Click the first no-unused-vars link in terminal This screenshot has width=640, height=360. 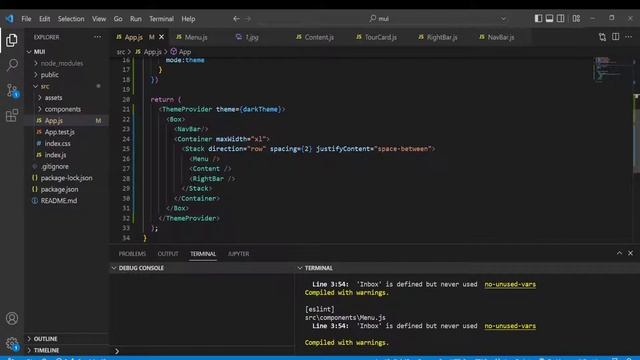(x=510, y=284)
